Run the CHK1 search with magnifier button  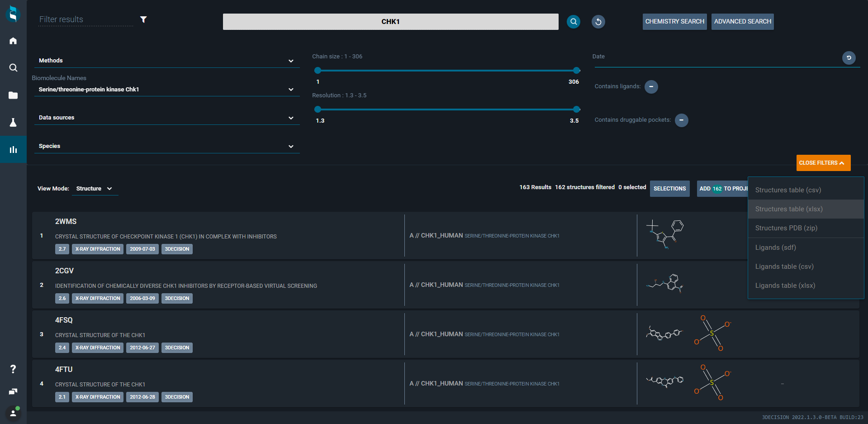tap(574, 21)
